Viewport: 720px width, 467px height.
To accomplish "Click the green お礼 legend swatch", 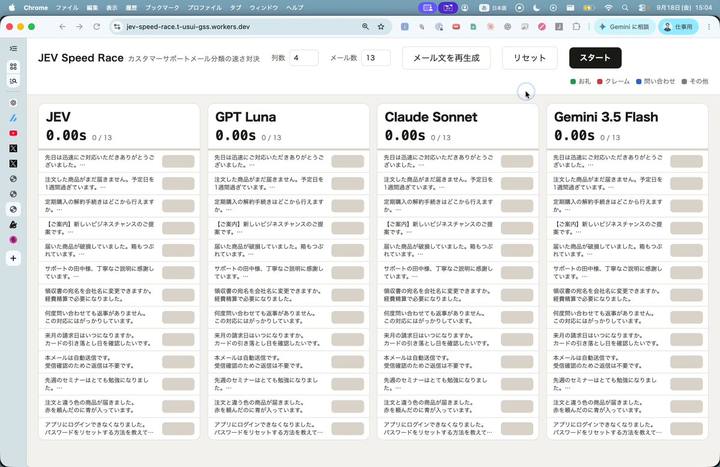I will click(x=573, y=81).
